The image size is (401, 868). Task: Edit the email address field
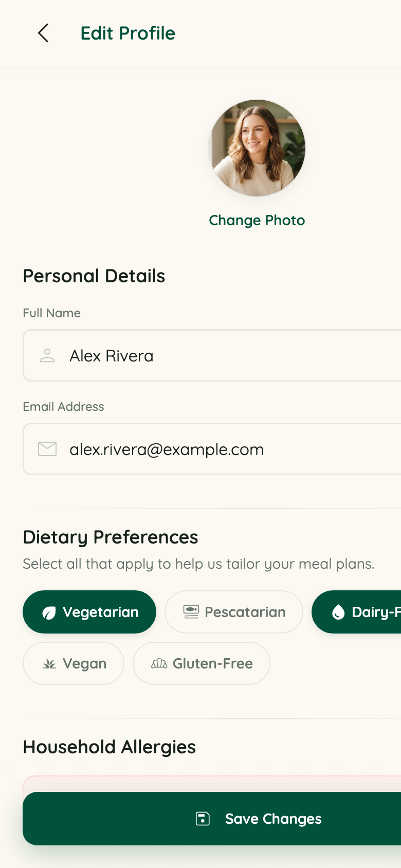pyautogui.click(x=212, y=449)
